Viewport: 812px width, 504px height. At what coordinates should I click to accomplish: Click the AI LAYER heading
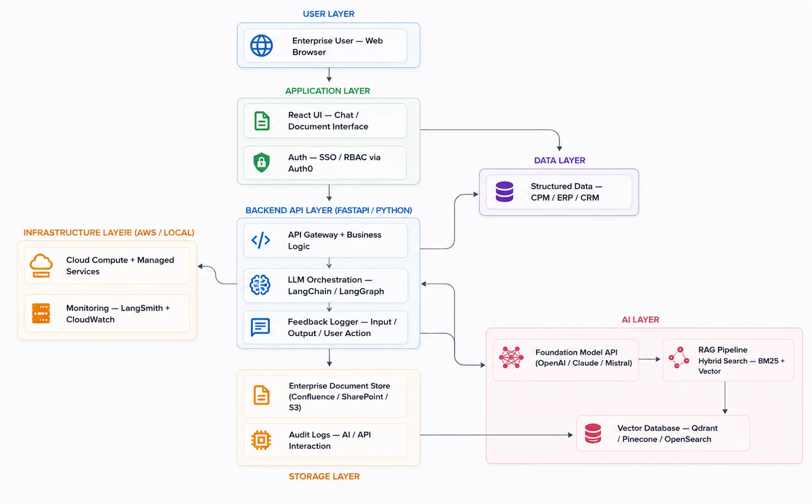[640, 320]
